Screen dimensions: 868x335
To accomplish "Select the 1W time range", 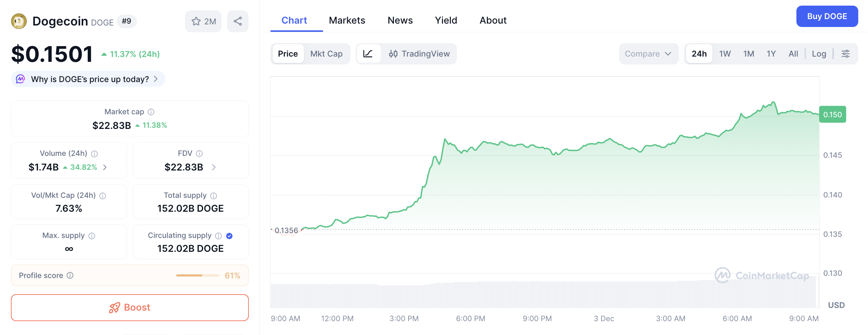I will pos(725,54).
